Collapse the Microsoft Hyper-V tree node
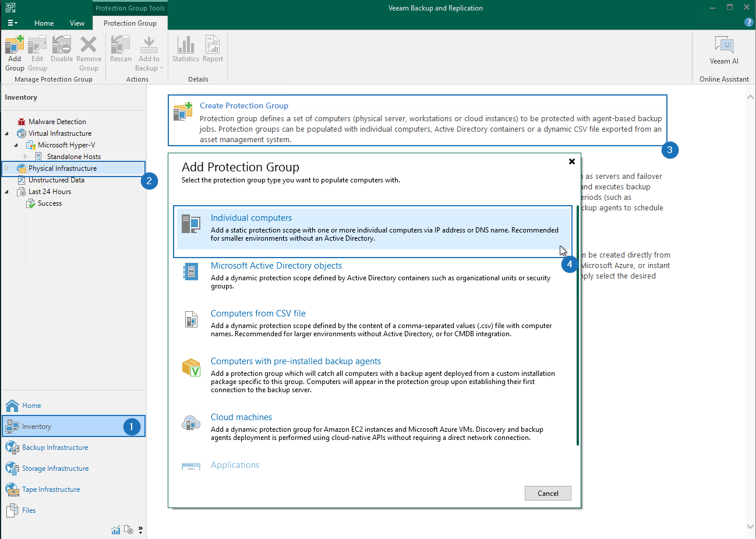The image size is (756, 539). (16, 145)
